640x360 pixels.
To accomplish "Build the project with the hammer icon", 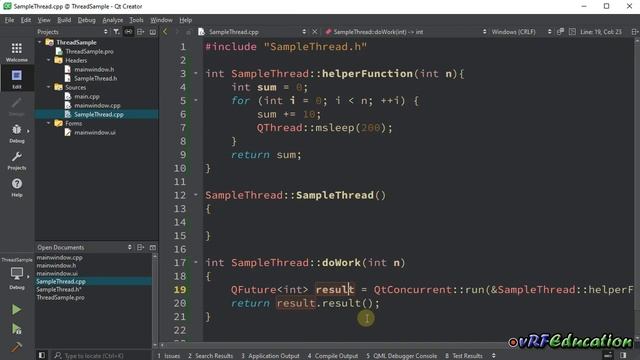I will point(16,347).
